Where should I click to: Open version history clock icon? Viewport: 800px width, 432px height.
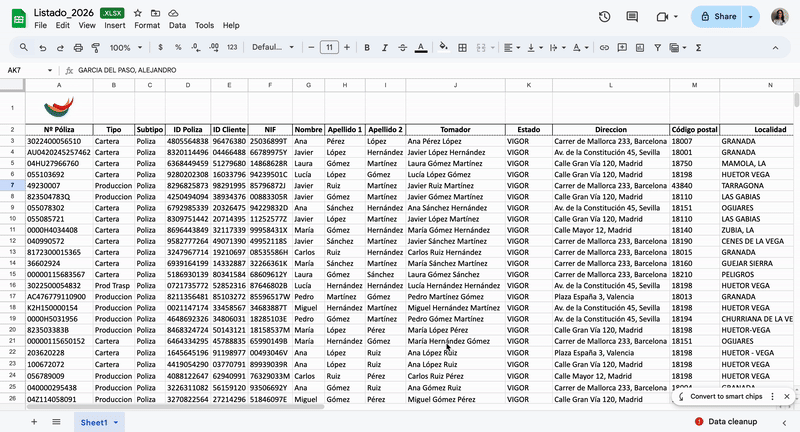click(605, 17)
